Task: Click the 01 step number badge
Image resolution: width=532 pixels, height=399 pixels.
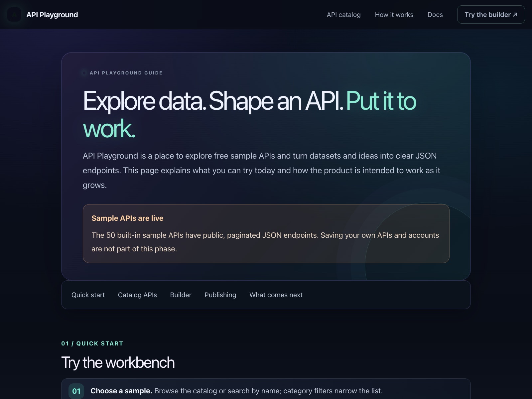Action: (x=76, y=391)
